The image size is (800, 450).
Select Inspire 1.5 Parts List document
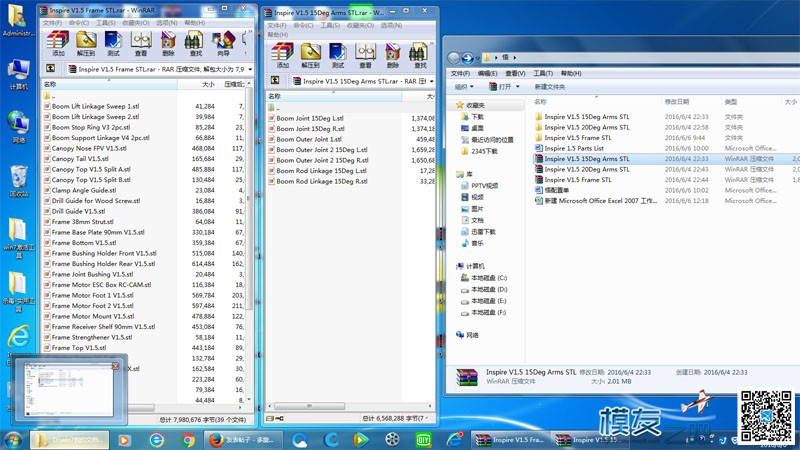[574, 148]
